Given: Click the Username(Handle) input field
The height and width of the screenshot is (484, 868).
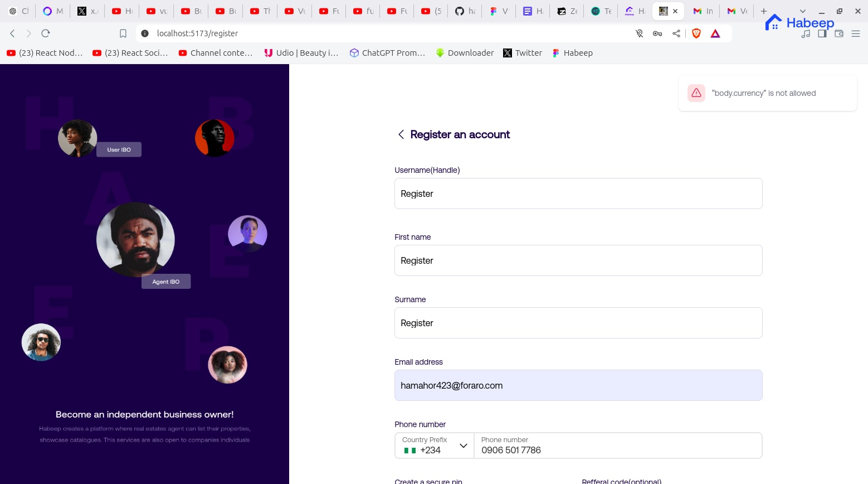Looking at the screenshot, I should pos(578,193).
